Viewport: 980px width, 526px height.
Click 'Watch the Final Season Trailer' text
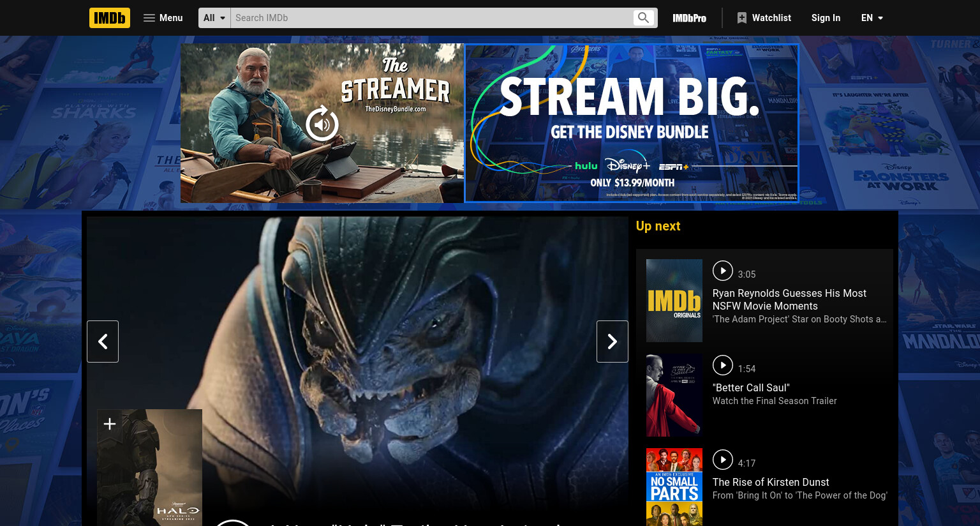coord(775,401)
